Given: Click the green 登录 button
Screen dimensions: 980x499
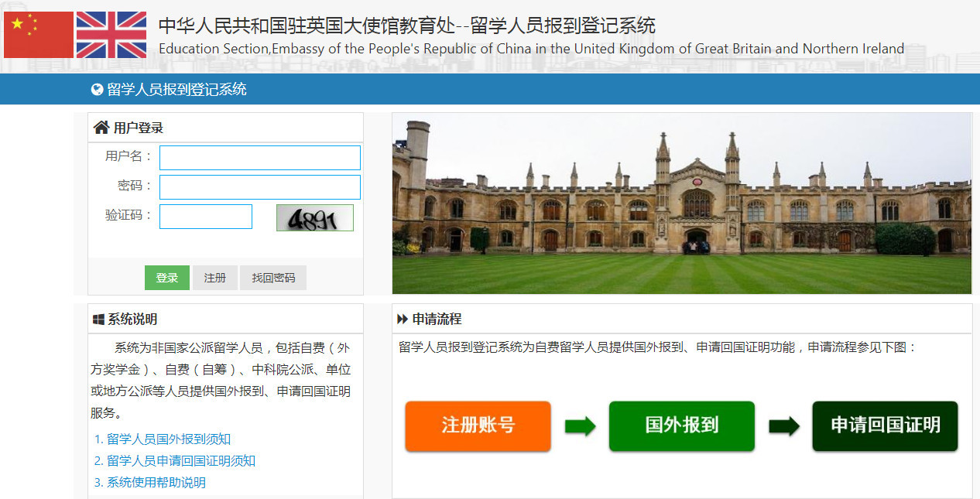Looking at the screenshot, I should [167, 278].
